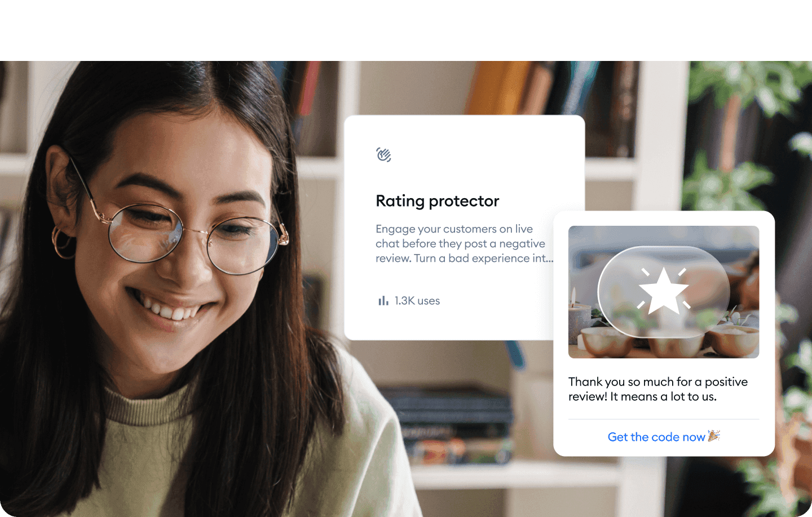Click the party popper emoji
Viewport: 812px width, 517px height.
pos(713,436)
